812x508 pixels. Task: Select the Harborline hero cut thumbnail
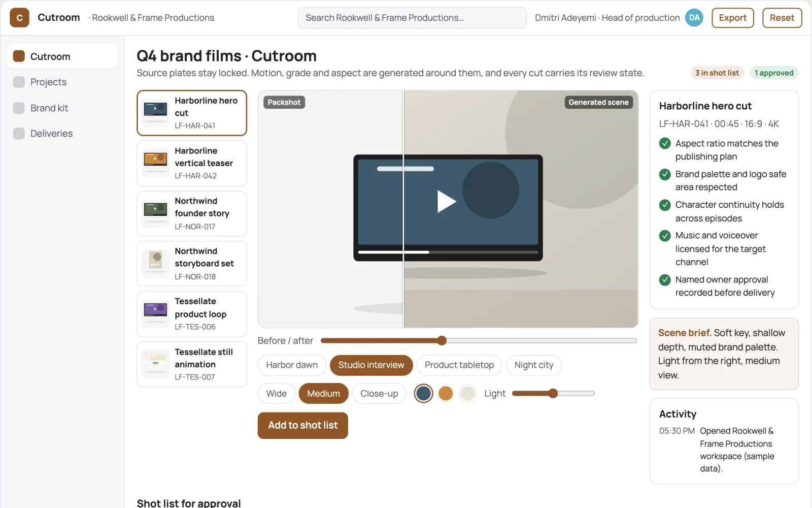point(156,113)
